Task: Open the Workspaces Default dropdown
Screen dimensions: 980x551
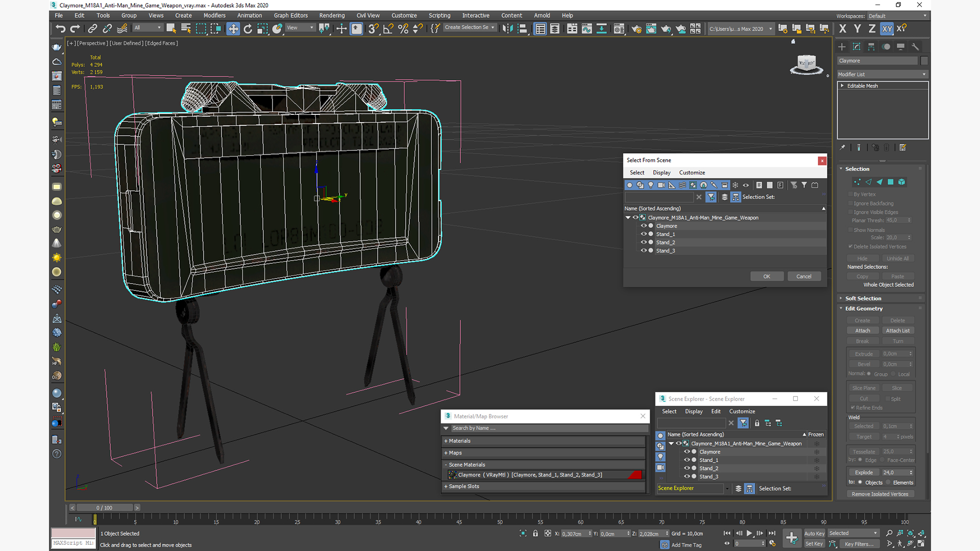Action: 898,16
